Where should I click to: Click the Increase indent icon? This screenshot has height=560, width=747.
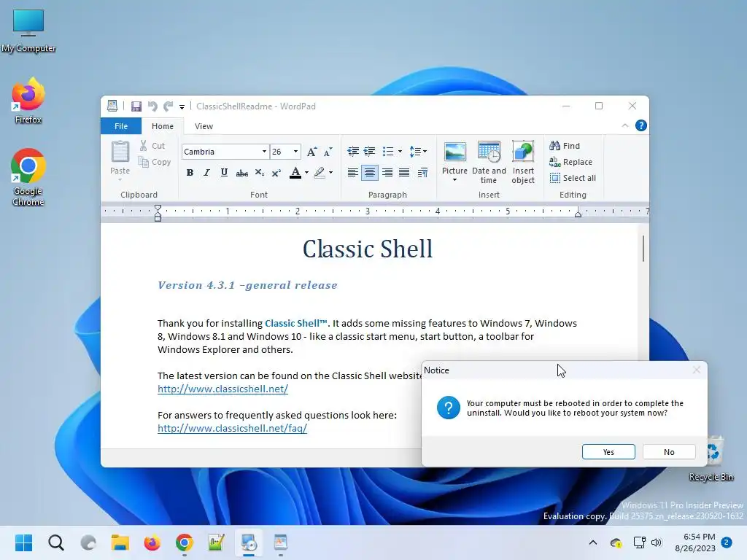coord(370,152)
